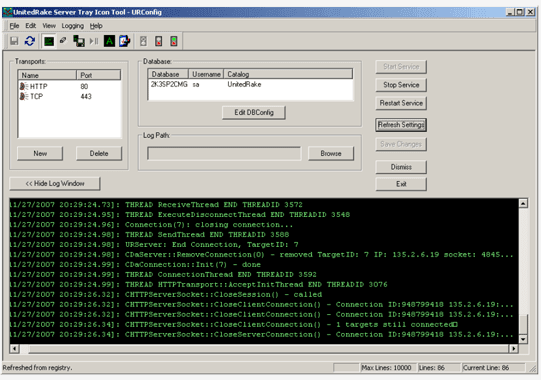Click the log scroll down arrow

[523, 339]
